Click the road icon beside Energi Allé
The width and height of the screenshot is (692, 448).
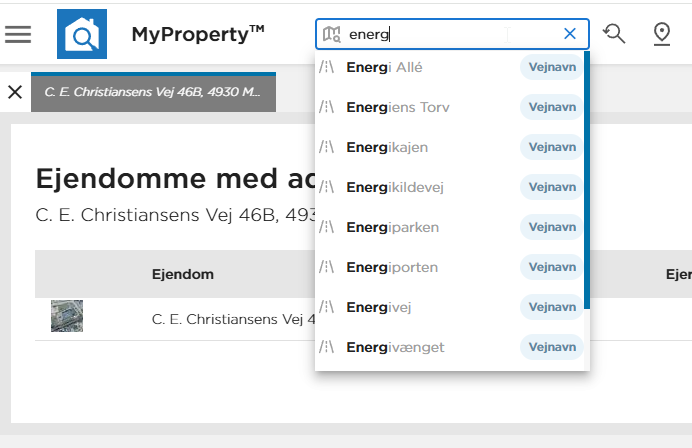click(327, 67)
